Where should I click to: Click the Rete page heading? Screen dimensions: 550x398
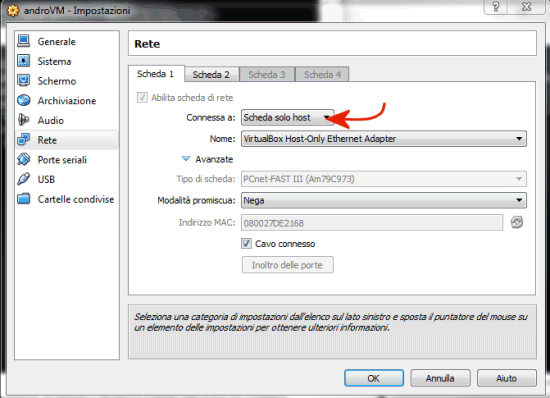147,44
